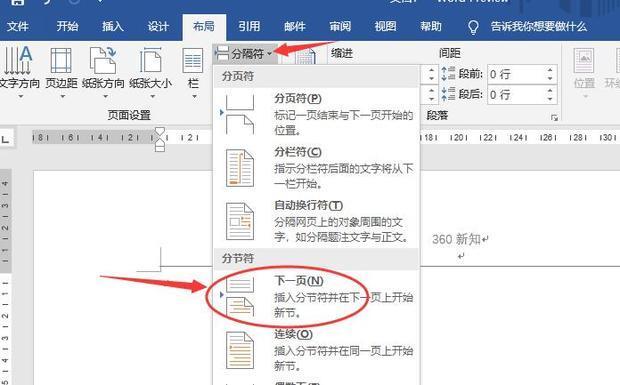Choose 自动换行符(T) text wrapping break

click(316, 221)
